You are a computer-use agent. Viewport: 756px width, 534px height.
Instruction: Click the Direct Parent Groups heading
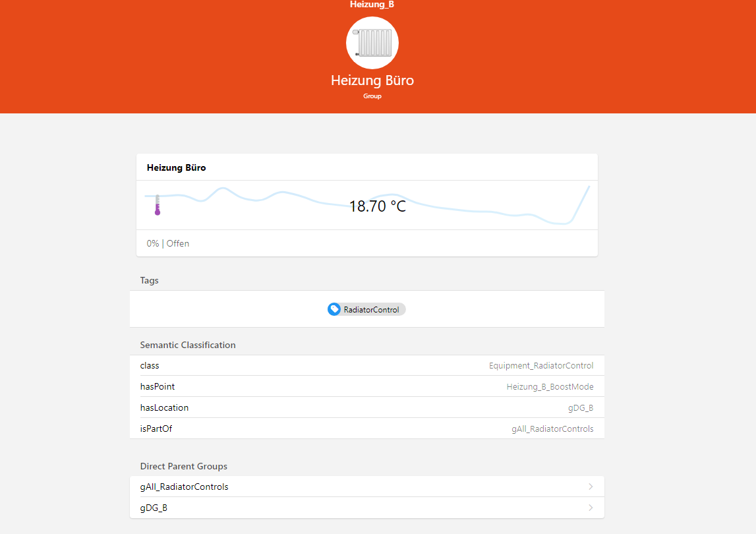point(184,467)
